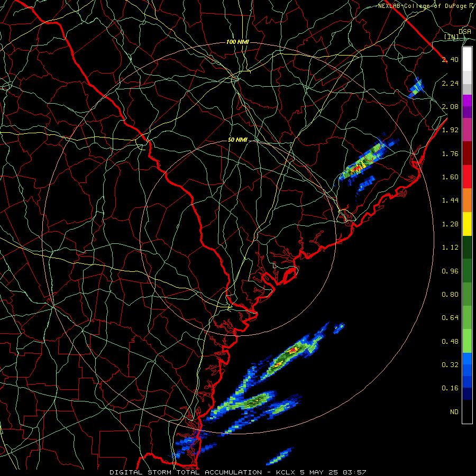
Task: Pick the bright magenta swatch above 2.08
Action: (467, 100)
